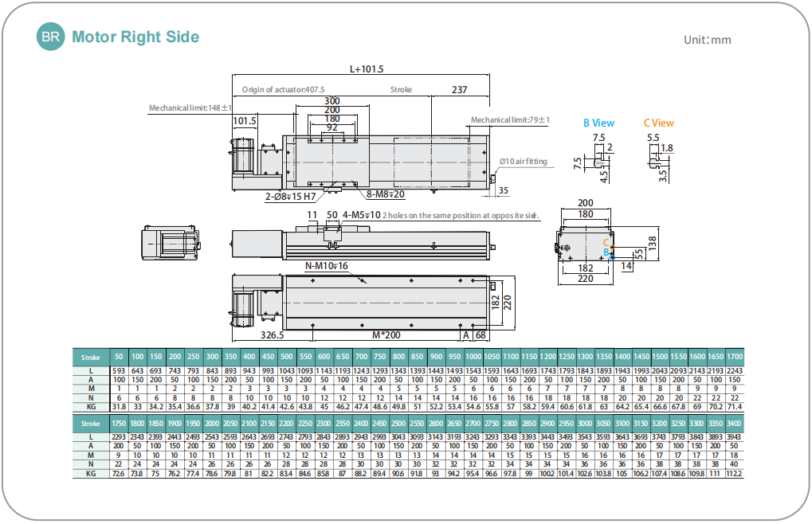The width and height of the screenshot is (812, 524).
Task: Select the 3400 stroke column header
Action: coord(735,424)
